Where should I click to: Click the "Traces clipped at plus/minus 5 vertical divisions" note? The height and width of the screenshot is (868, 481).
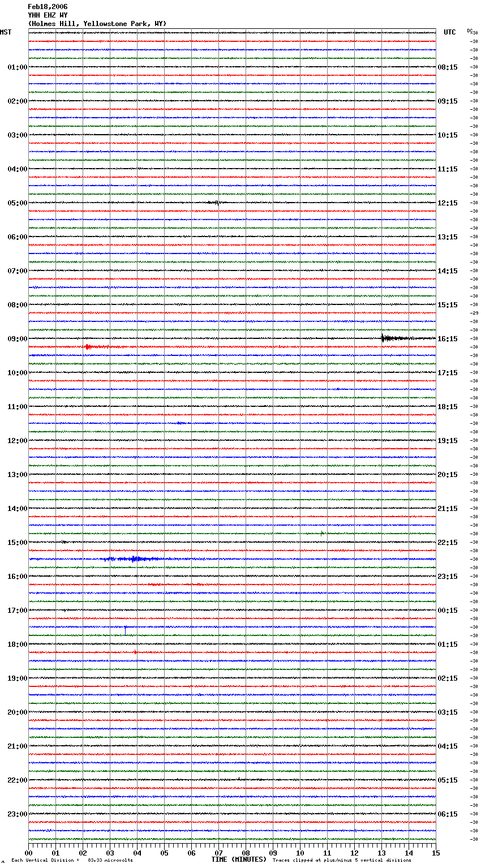(x=342, y=861)
